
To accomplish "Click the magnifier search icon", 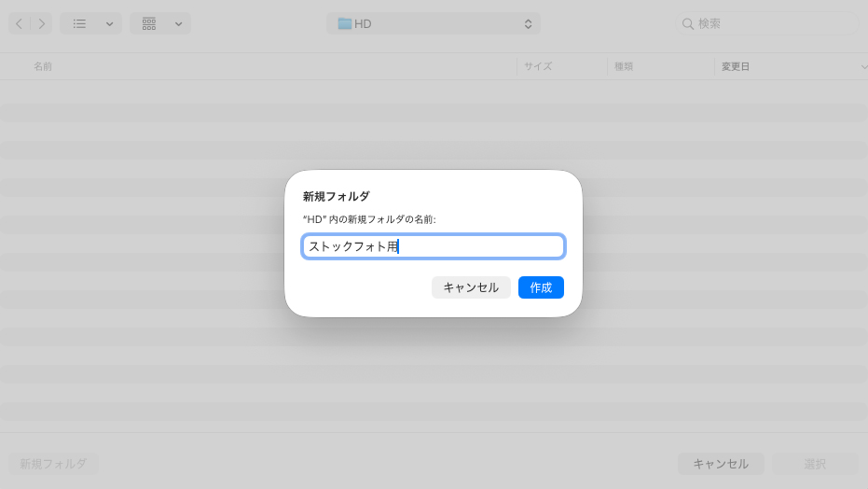I will (688, 24).
